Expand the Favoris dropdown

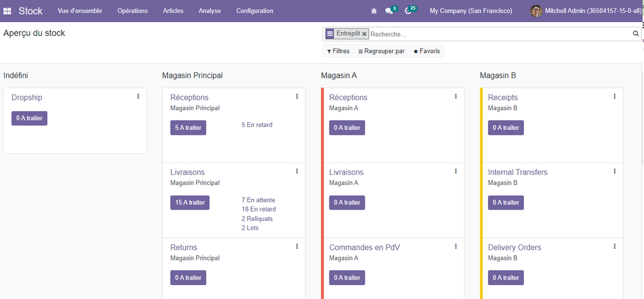[x=426, y=51]
